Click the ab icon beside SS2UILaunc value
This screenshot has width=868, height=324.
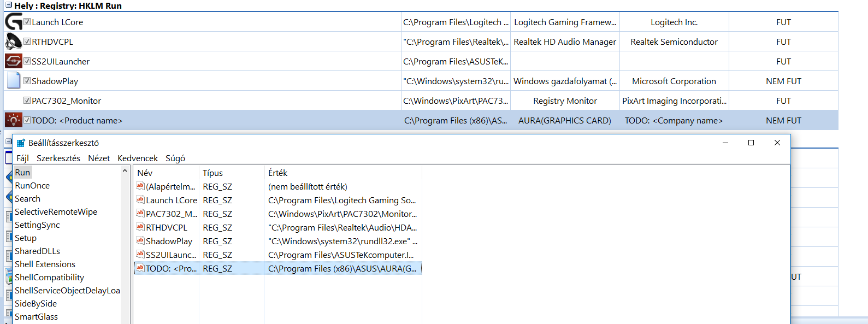pos(140,255)
